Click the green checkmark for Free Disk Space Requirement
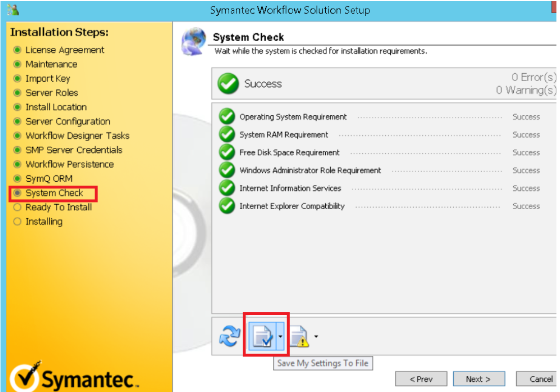 (227, 152)
